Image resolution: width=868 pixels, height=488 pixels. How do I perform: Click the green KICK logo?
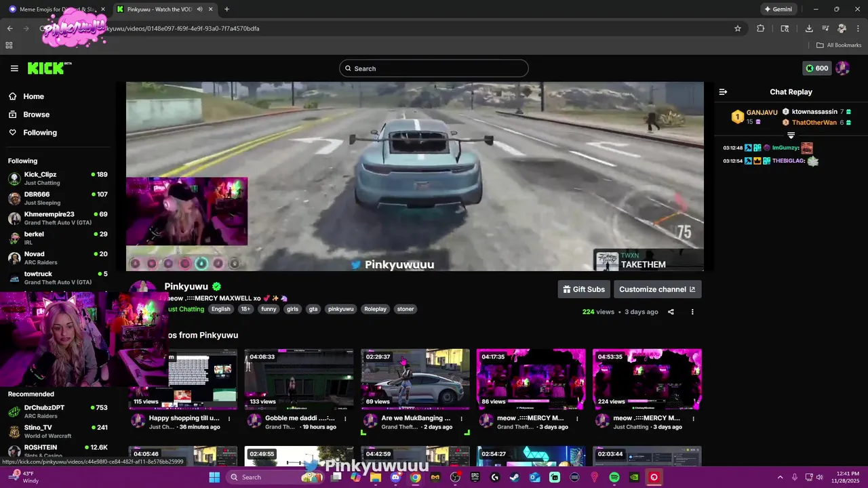[x=49, y=68]
